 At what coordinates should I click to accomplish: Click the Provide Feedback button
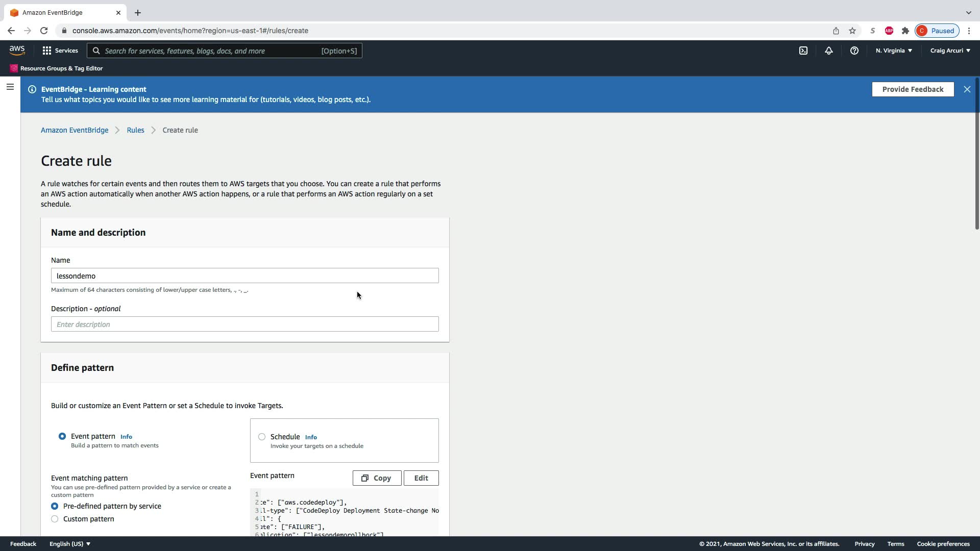[x=913, y=89]
